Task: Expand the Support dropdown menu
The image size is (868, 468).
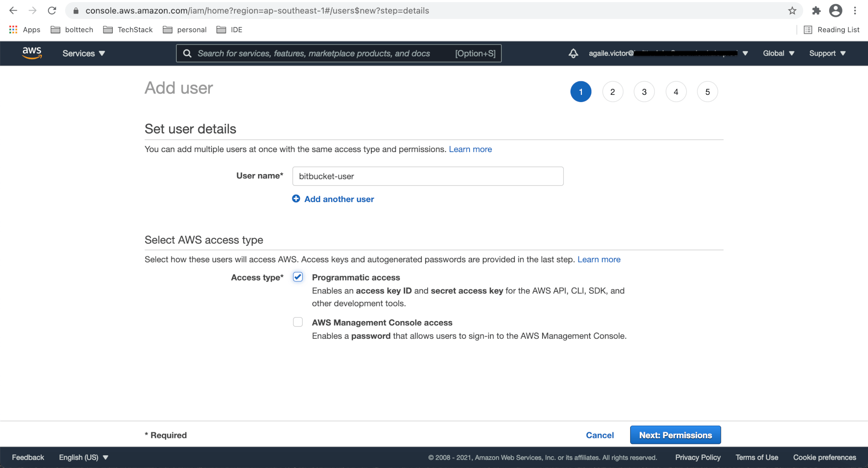Action: click(827, 53)
